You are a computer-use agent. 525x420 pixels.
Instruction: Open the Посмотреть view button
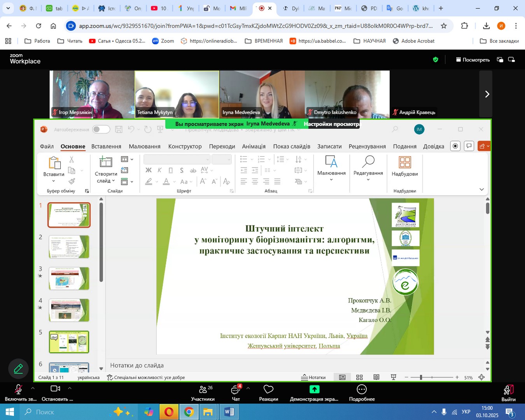tap(473, 60)
